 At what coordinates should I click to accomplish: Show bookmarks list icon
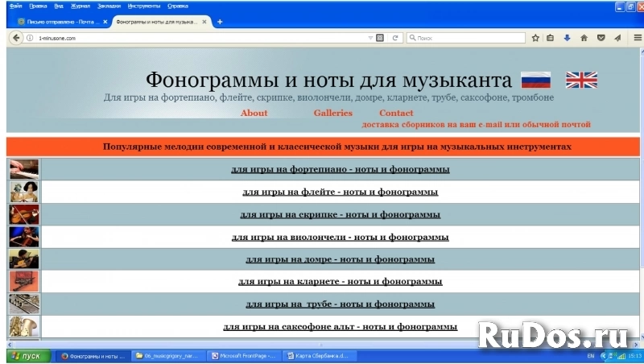point(551,38)
